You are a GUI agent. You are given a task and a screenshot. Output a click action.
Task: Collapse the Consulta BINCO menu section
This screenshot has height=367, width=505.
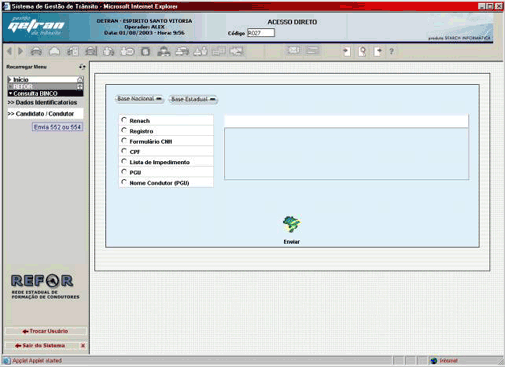45,94
